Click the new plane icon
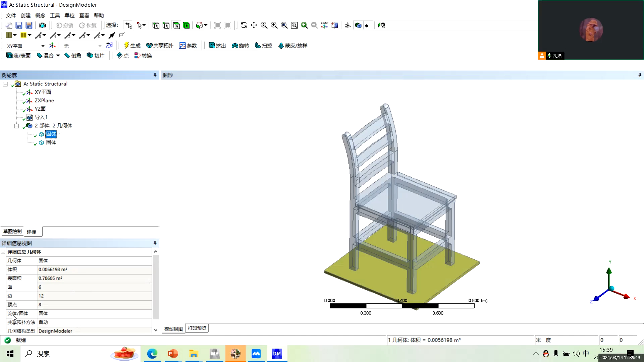 click(x=52, y=46)
